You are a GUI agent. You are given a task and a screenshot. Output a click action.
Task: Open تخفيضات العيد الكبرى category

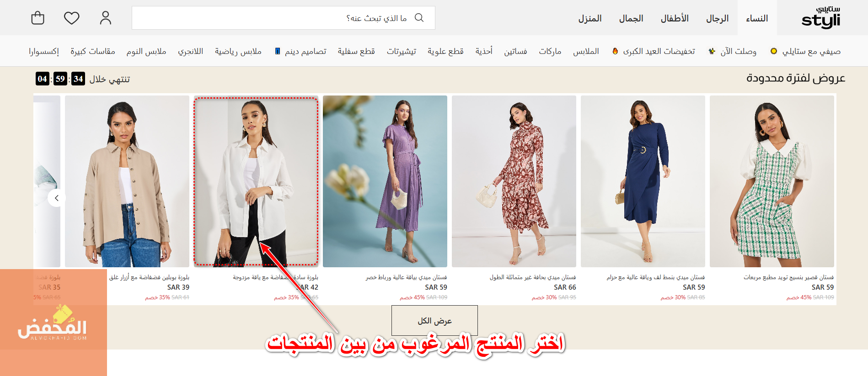654,51
